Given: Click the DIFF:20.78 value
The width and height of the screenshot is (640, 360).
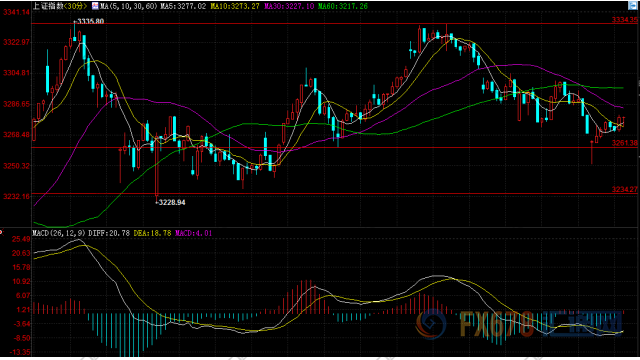Looking at the screenshot, I should coord(109,233).
